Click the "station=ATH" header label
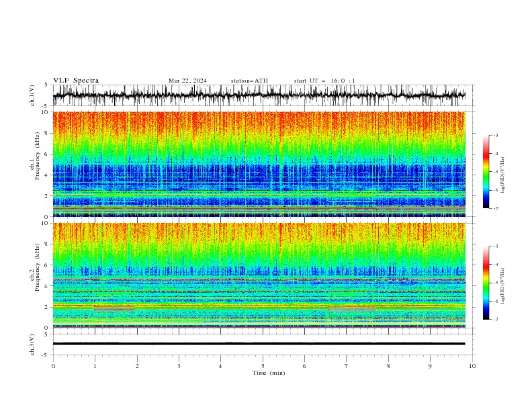The width and height of the screenshot is (532, 411). pos(249,81)
